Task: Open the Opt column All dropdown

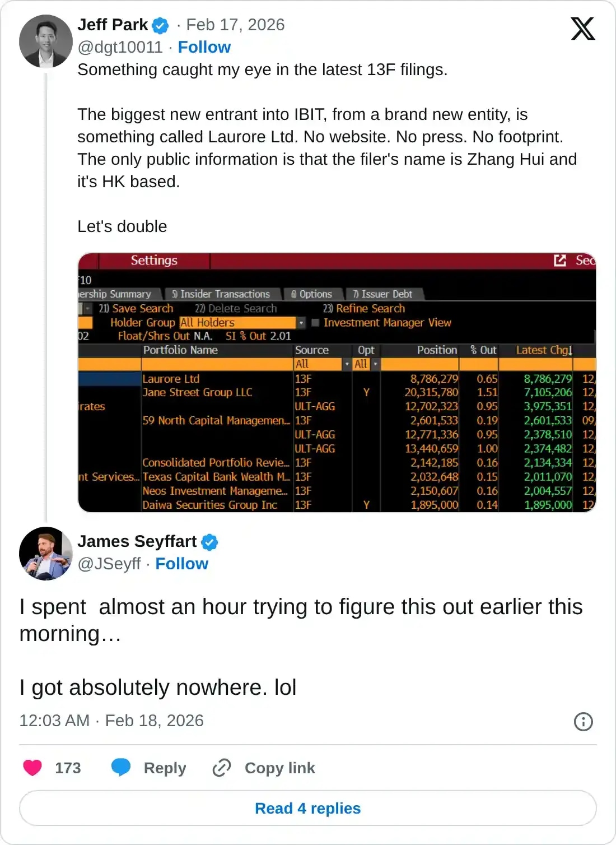Action: point(375,364)
